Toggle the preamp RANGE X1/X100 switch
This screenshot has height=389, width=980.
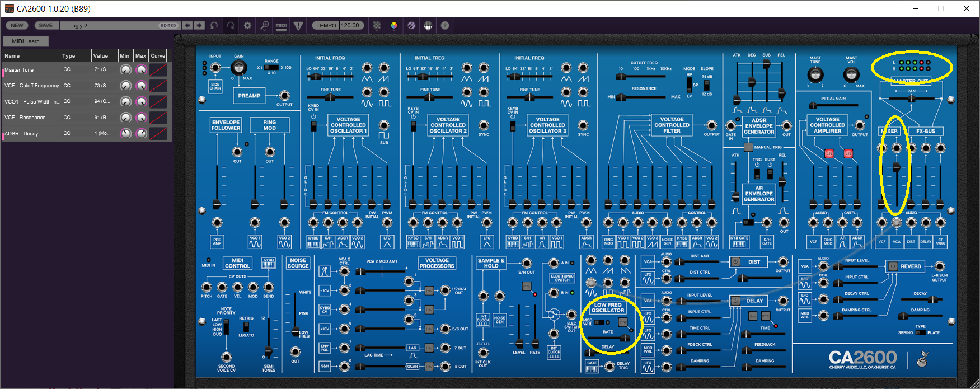(271, 67)
